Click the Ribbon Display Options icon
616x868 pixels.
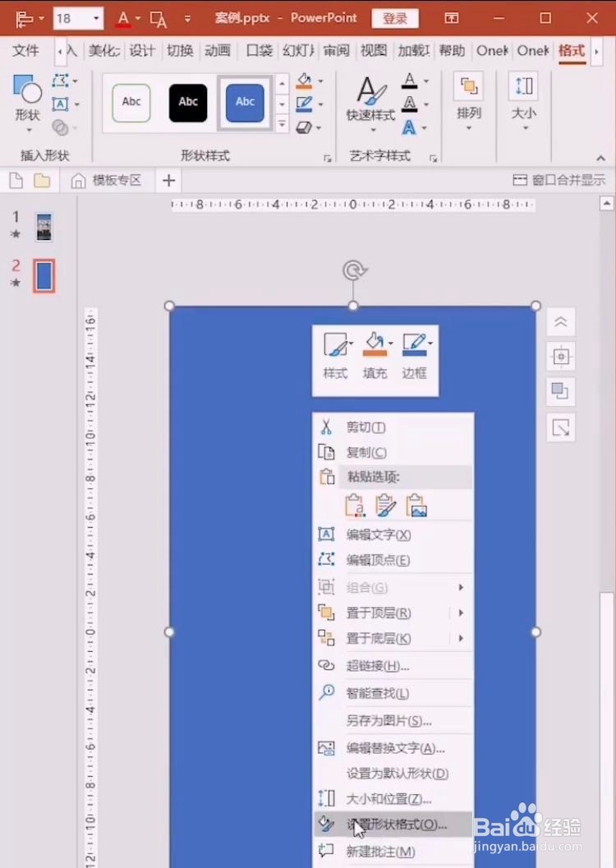click(x=451, y=18)
